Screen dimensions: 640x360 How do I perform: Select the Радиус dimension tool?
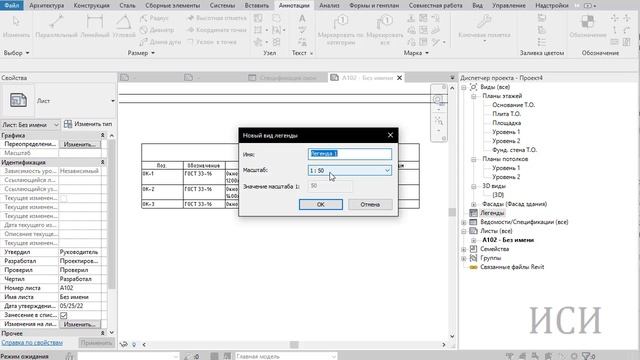point(154,18)
